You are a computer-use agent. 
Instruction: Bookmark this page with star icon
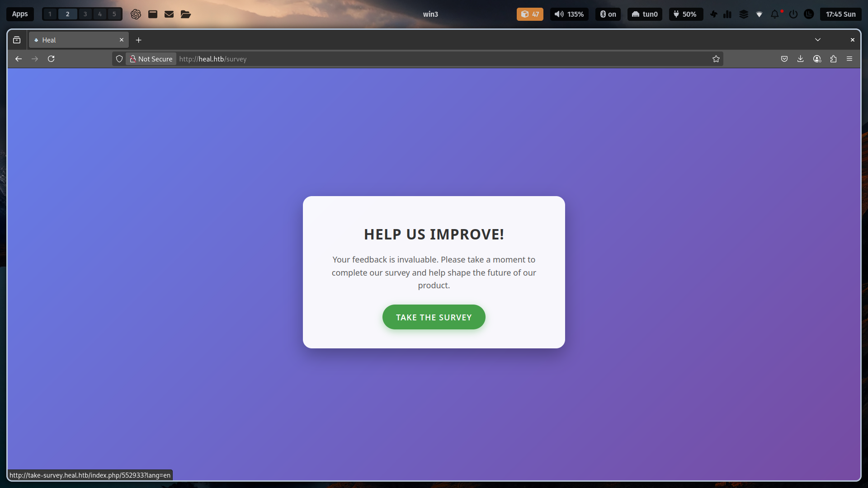click(716, 59)
